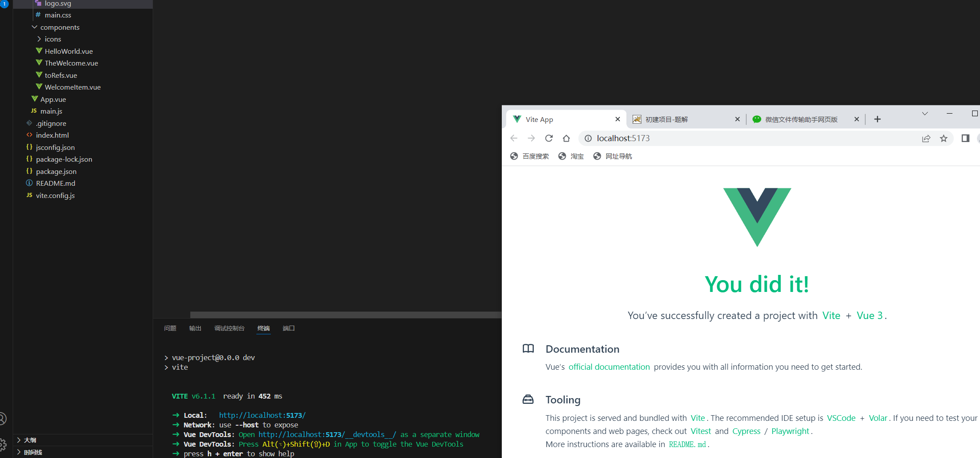980x458 pixels.
Task: Expand the 大纲 outline section
Action: (x=83, y=440)
